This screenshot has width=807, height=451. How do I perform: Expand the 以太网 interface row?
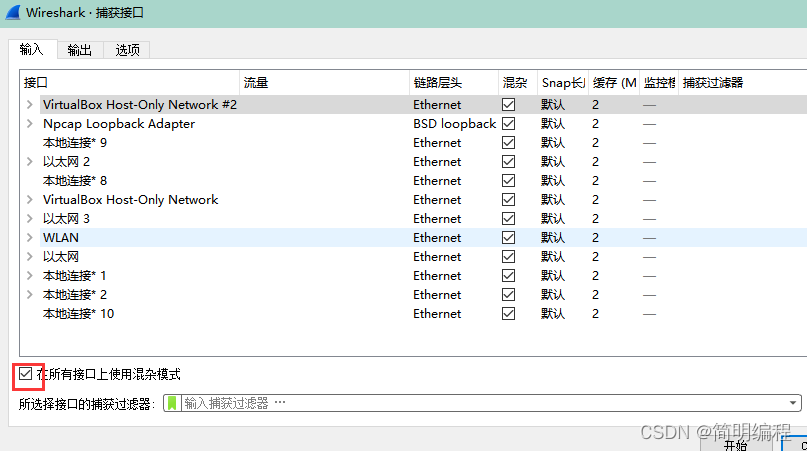coord(30,256)
